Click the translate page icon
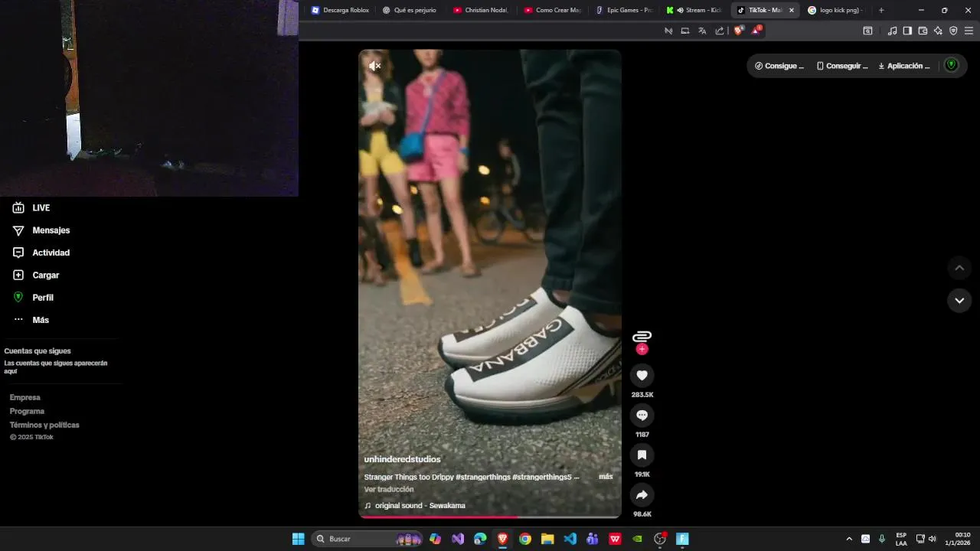This screenshot has height=551, width=980. point(702,31)
